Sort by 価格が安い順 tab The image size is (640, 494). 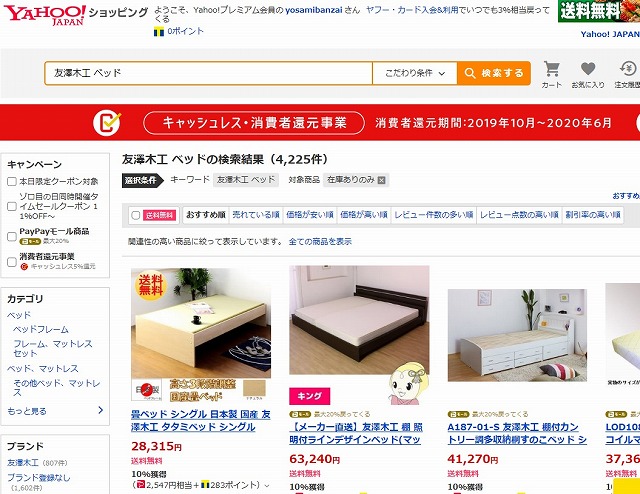click(x=310, y=215)
